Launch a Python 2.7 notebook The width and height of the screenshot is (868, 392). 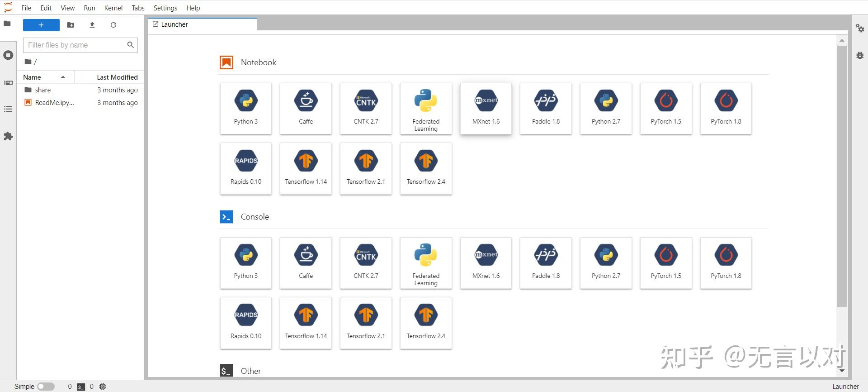[x=606, y=109]
